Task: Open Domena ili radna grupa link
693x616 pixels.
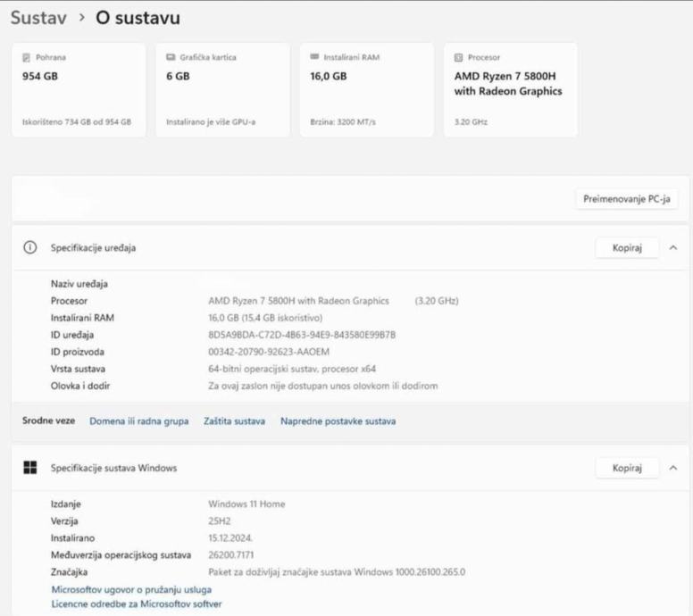Action: tap(138, 420)
